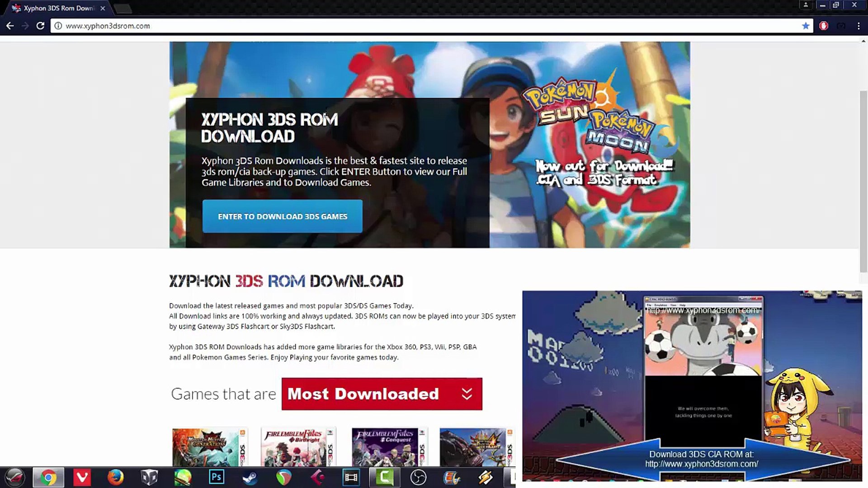This screenshot has height=488, width=868.
Task: Click the browser forward arrow
Action: [25, 26]
